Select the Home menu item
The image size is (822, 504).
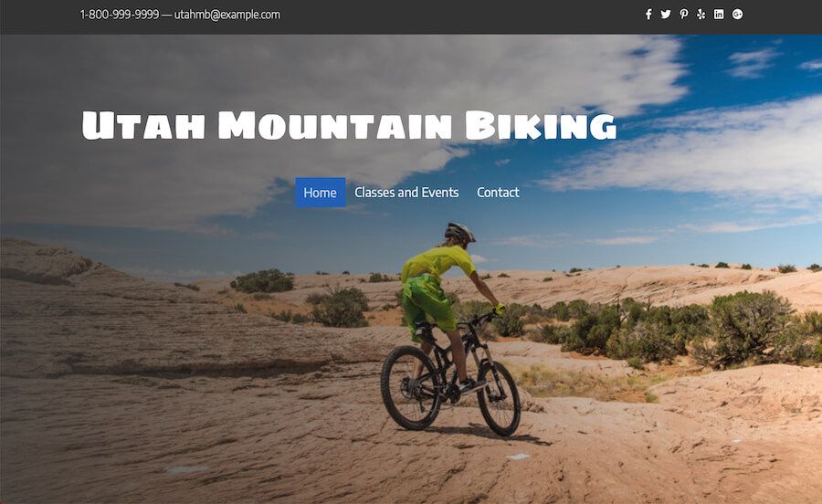coord(321,193)
